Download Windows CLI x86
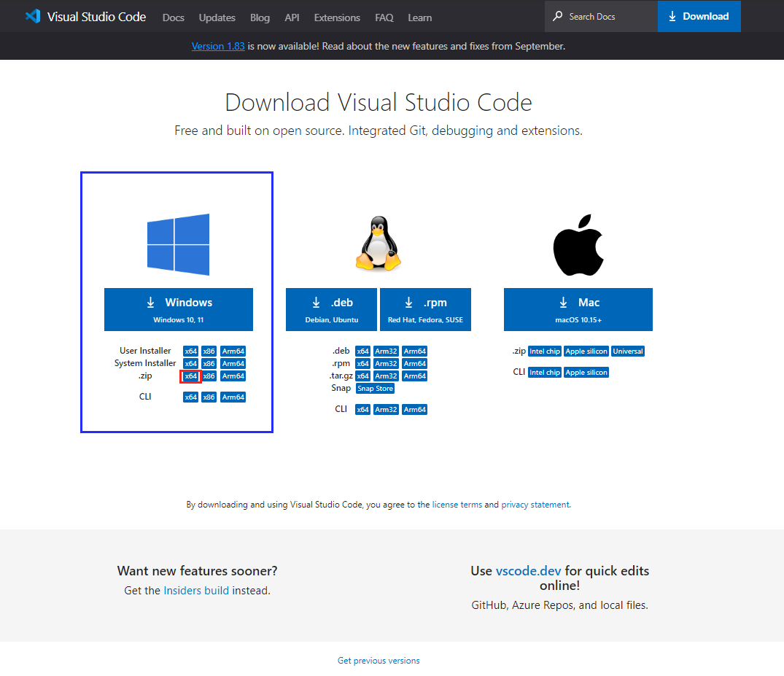The height and width of the screenshot is (676, 784). click(209, 397)
